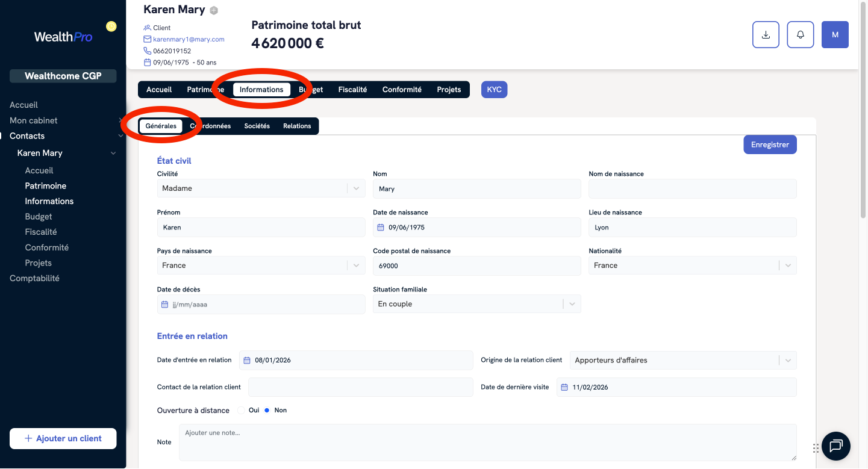Click the Lieu de naissance input field
The width and height of the screenshot is (868, 469).
692,228
